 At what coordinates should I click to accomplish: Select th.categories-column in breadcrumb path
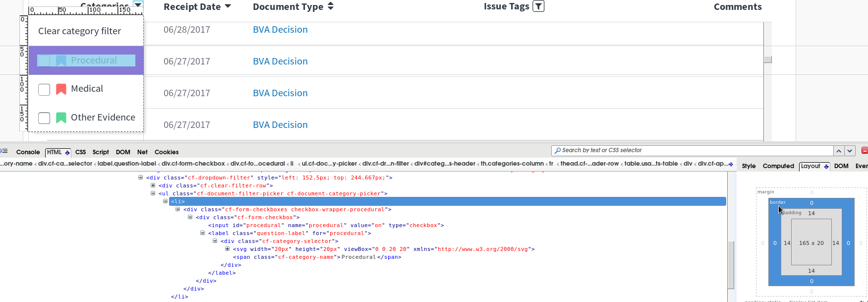point(512,164)
